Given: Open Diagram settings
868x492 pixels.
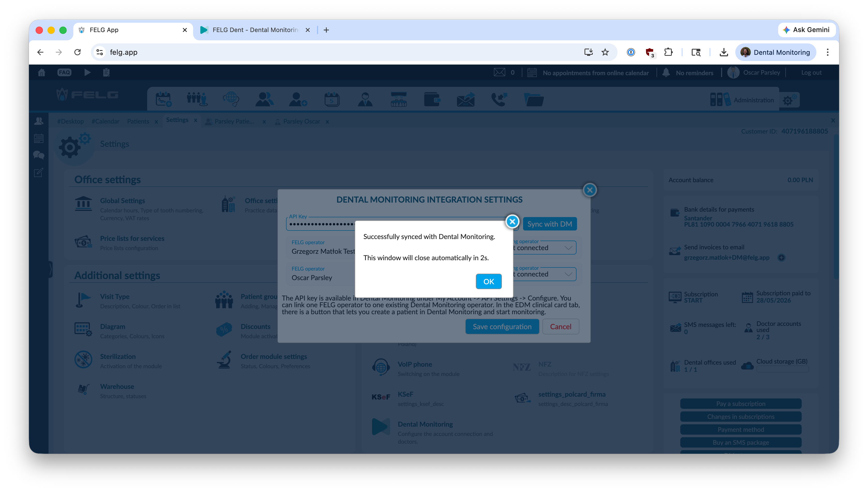Looking at the screenshot, I should pyautogui.click(x=112, y=326).
